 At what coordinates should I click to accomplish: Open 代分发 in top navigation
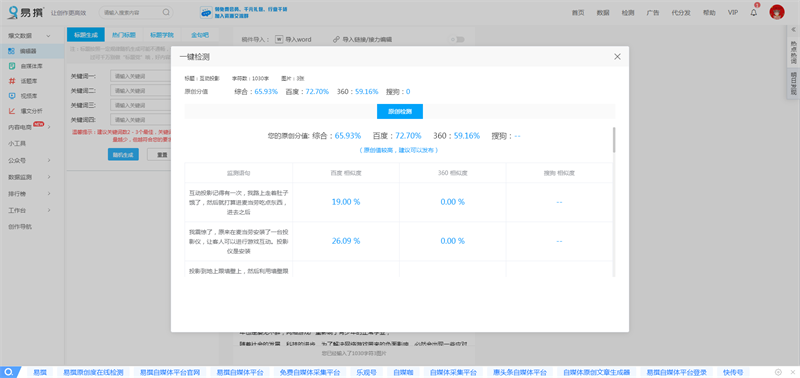[x=681, y=12]
